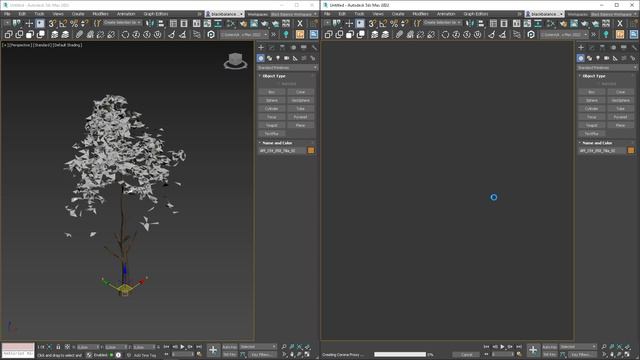
Task: Open Tools menu in left window
Action: 39,14
